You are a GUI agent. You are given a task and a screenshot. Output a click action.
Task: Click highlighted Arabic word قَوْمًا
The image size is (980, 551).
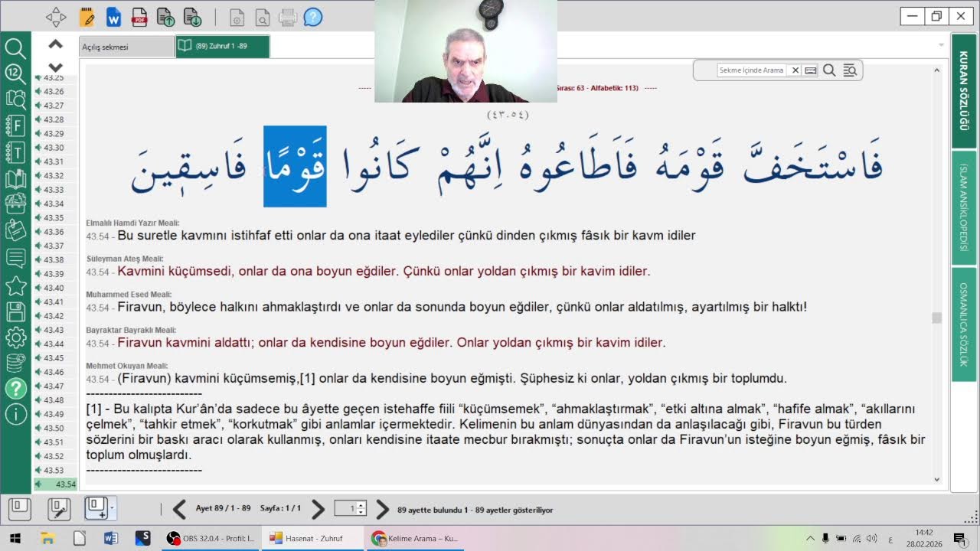(x=295, y=166)
